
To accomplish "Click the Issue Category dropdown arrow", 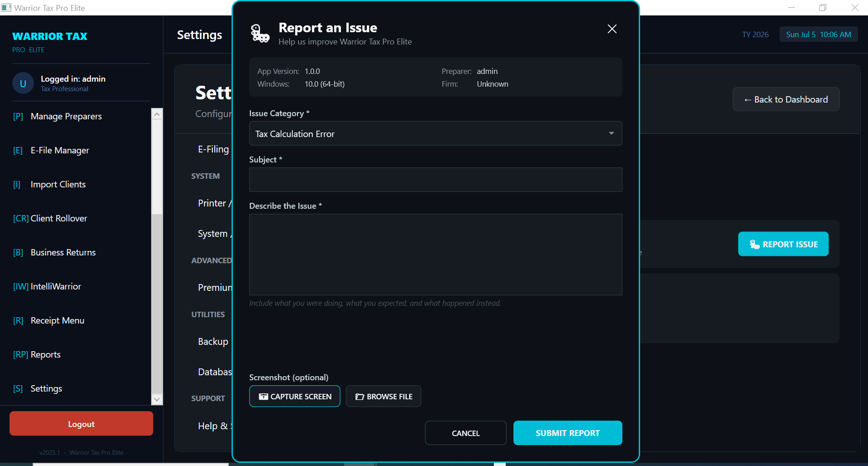I will [x=611, y=133].
